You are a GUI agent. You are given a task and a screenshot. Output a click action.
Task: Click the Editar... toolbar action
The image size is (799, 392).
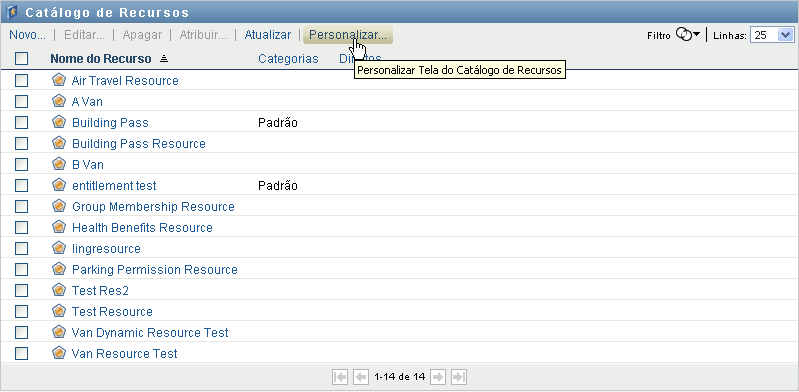(x=84, y=35)
